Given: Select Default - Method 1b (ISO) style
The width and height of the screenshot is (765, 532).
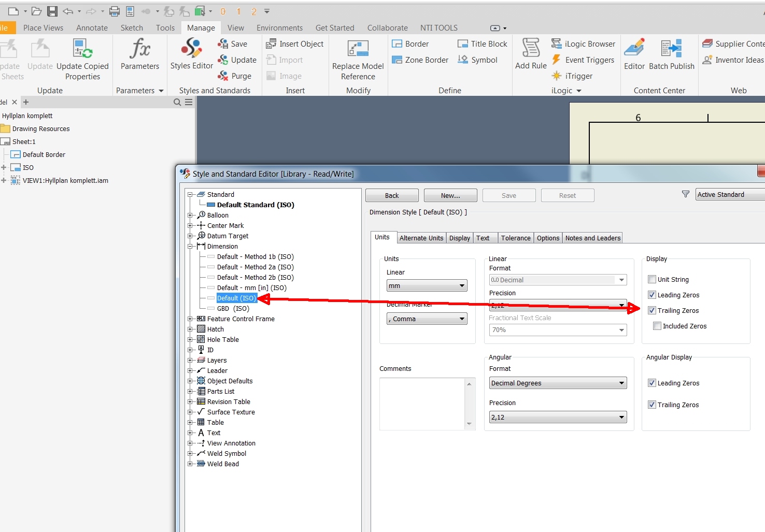Looking at the screenshot, I should pos(256,256).
